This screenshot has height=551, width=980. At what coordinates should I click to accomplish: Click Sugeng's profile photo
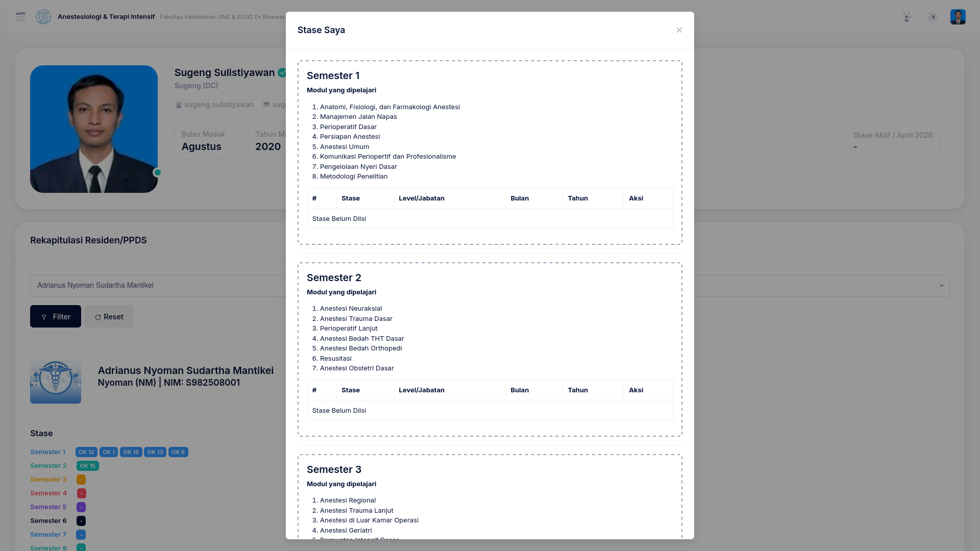94,129
